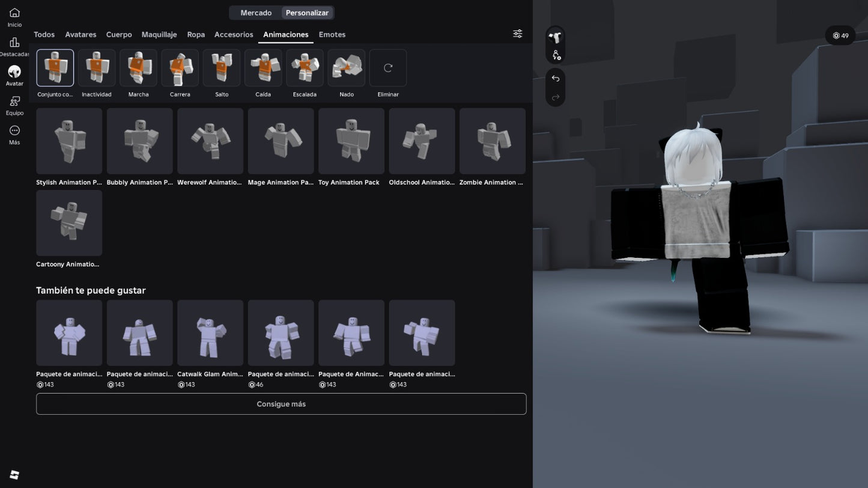Select the Marcha animation slot
Viewport: 868px width, 488px height.
point(138,68)
